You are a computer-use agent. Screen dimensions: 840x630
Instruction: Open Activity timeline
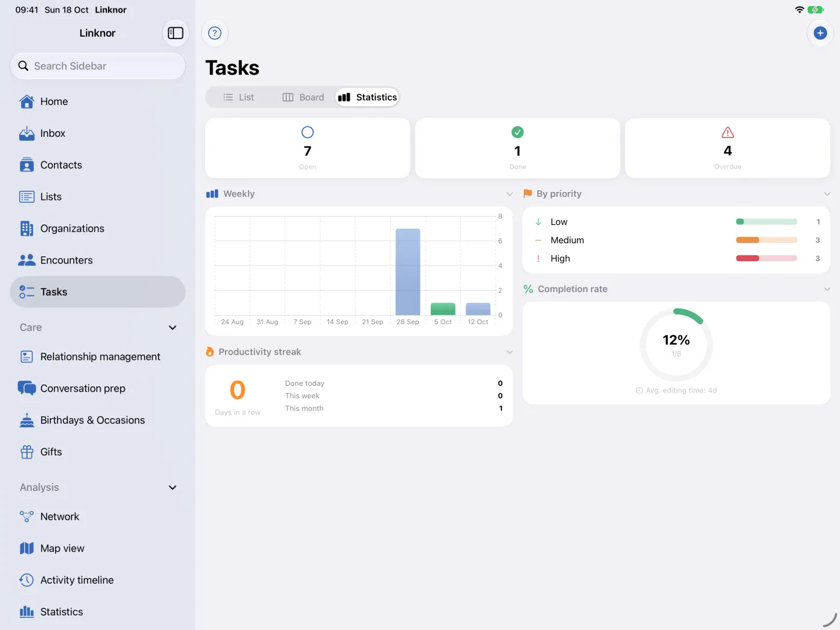tap(98, 580)
